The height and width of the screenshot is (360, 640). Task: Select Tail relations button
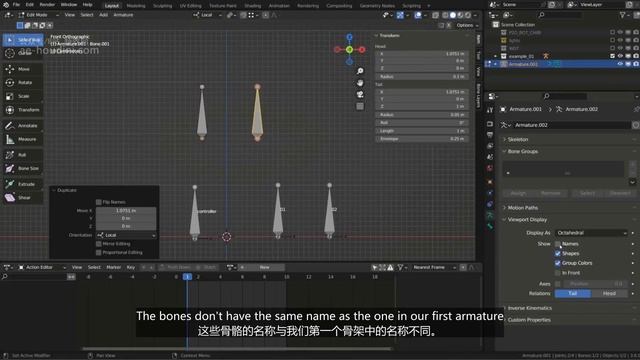[x=573, y=294]
